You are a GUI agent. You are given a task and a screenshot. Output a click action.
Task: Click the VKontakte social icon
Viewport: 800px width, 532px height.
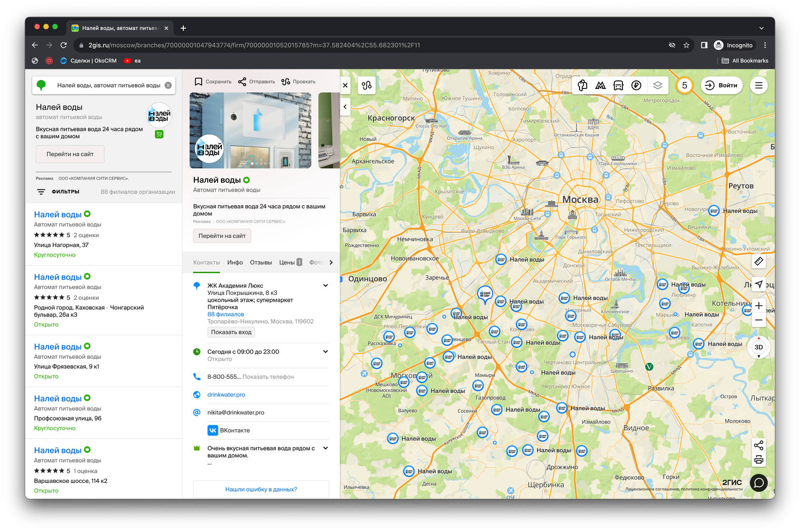pos(213,430)
